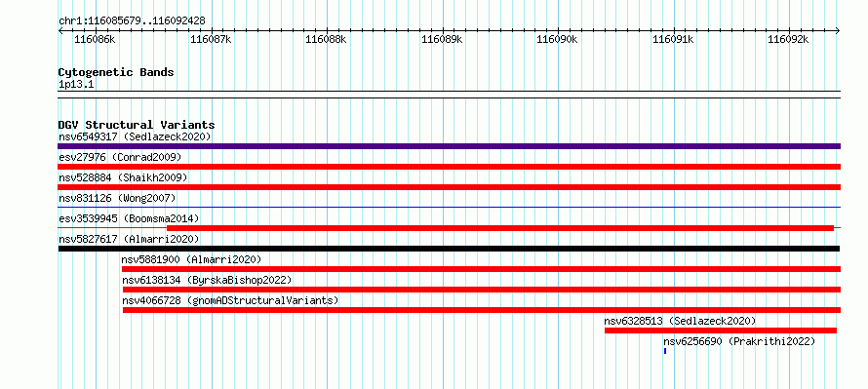Click the 116091k ruler position

point(673,39)
